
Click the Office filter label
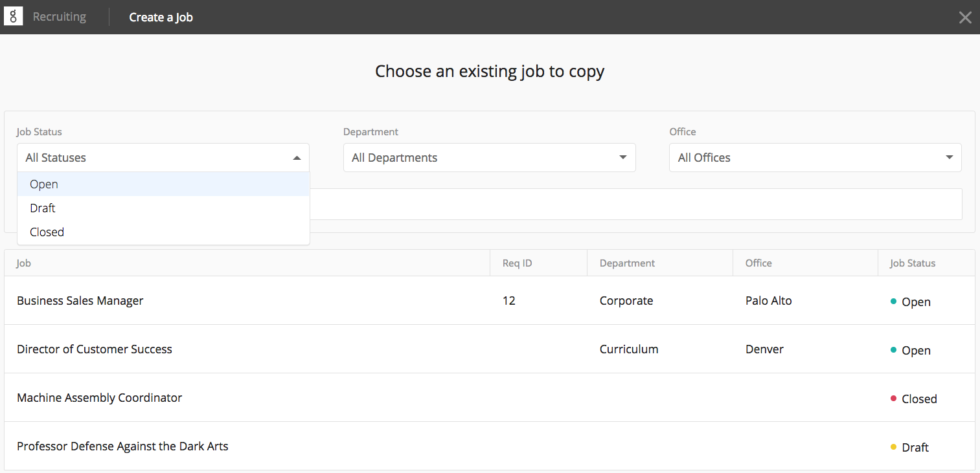tap(683, 132)
